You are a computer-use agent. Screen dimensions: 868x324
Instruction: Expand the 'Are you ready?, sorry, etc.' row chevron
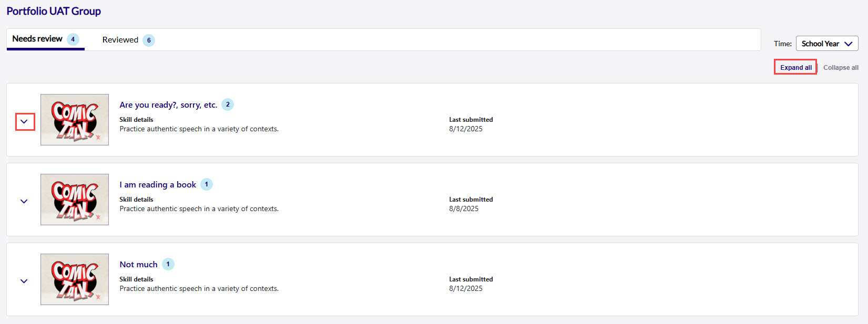pyautogui.click(x=24, y=122)
